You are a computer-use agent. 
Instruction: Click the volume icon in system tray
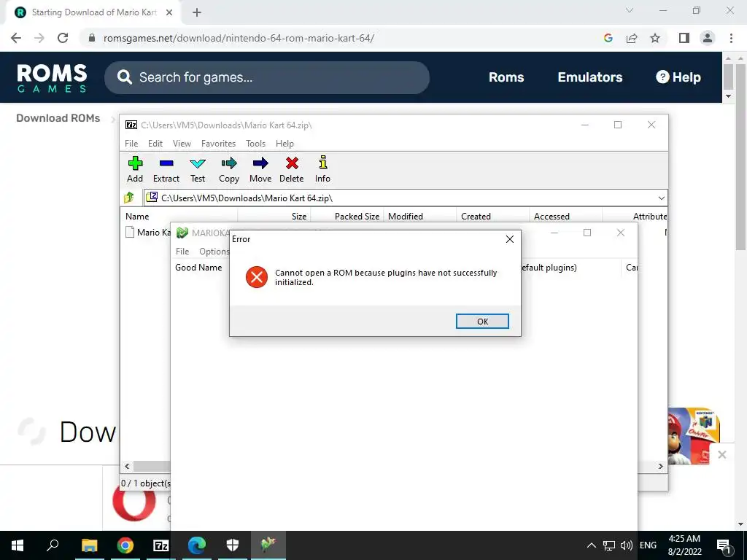pyautogui.click(x=627, y=545)
